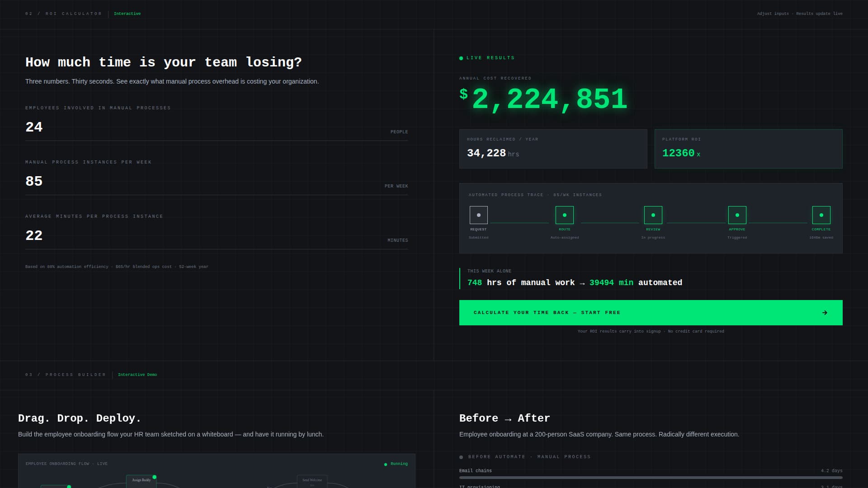Select the ROUTE node showing Auto-assigned
This screenshot has height=488, width=868.
[x=564, y=215]
